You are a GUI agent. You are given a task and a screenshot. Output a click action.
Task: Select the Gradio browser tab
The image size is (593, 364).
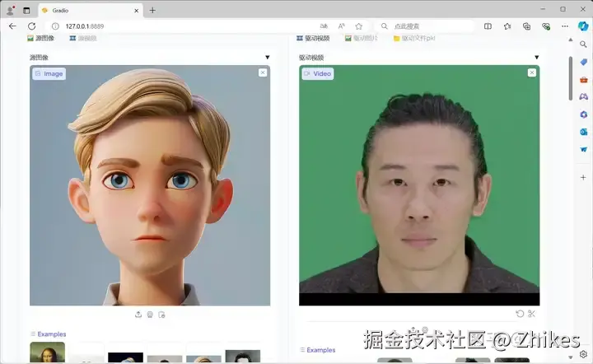[91, 11]
